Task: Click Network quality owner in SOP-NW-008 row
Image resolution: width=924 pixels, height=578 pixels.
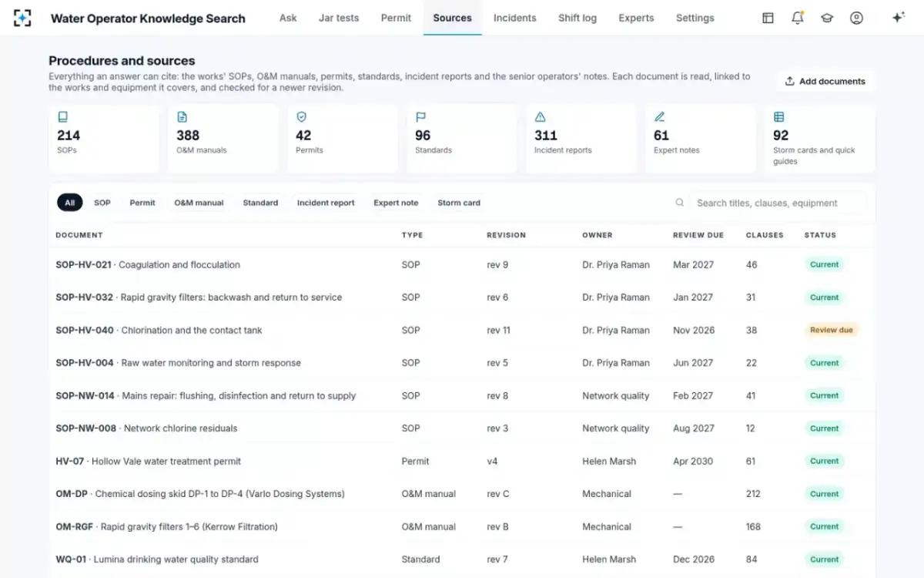Action: click(x=615, y=428)
